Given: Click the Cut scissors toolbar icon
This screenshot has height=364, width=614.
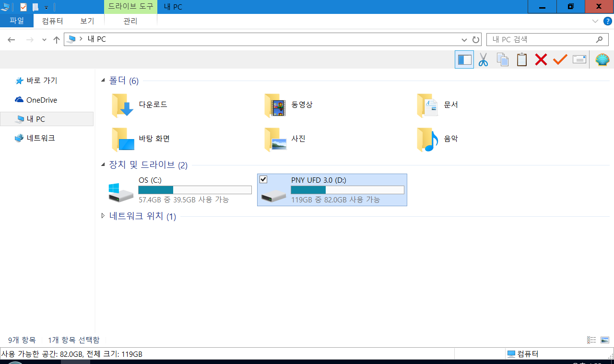Looking at the screenshot, I should pos(483,60).
